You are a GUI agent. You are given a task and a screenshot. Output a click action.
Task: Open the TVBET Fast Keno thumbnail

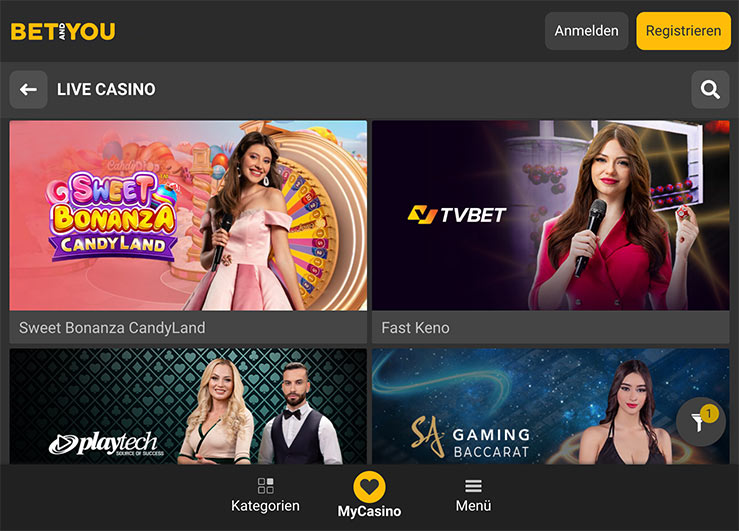551,215
